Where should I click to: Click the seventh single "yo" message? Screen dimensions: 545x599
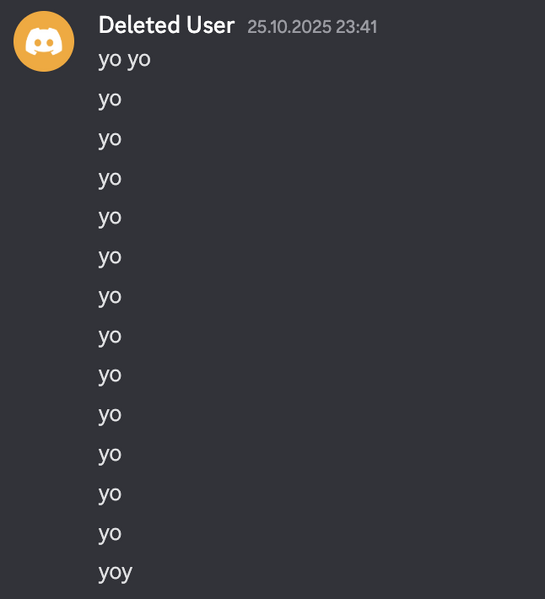click(x=110, y=337)
